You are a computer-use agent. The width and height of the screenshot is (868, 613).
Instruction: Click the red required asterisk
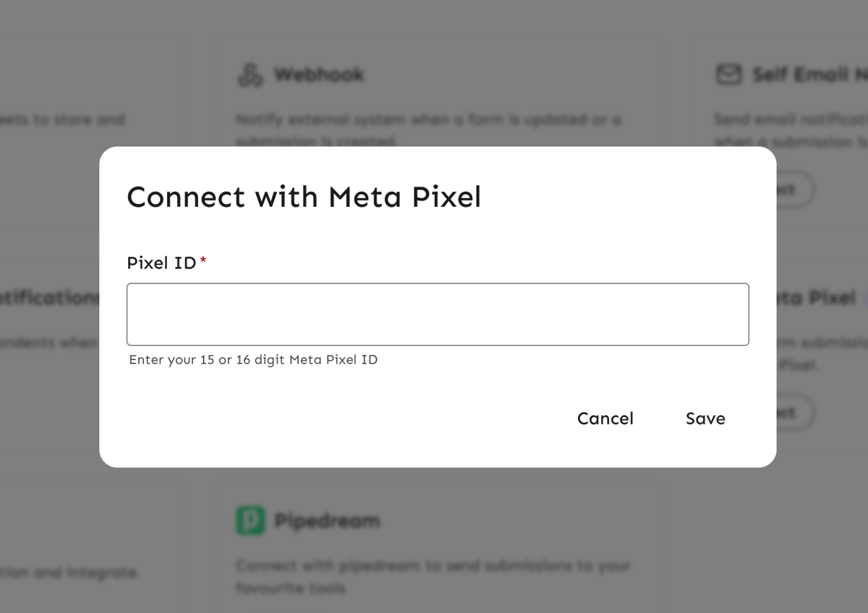coord(203,261)
